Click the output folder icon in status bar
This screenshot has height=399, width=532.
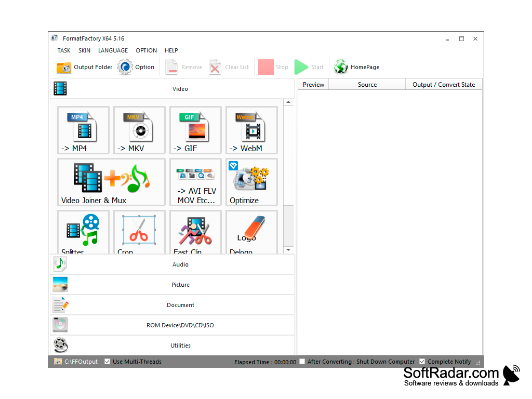click(x=58, y=362)
